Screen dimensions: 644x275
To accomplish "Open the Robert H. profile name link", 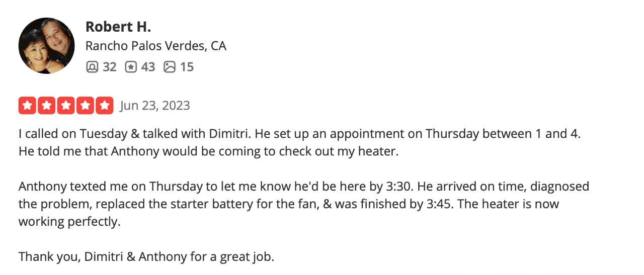I will pos(118,26).
